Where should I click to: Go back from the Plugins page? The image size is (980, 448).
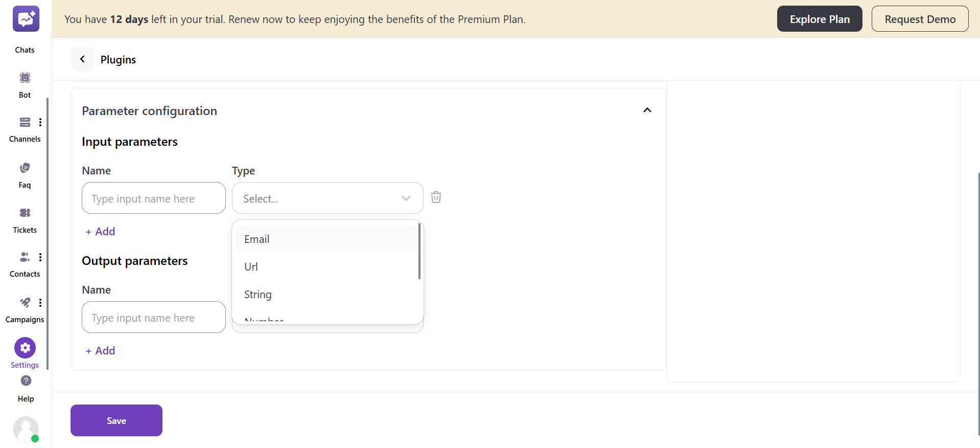click(82, 59)
